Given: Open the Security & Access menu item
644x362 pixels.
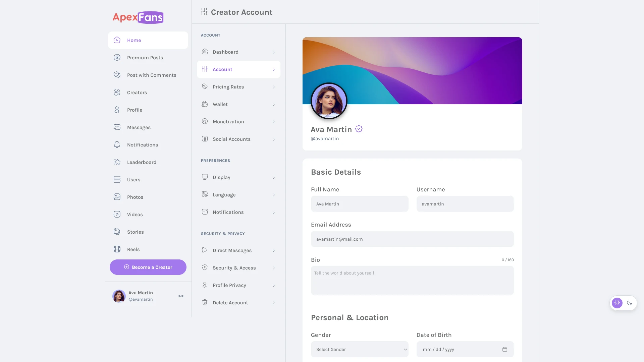Looking at the screenshot, I should click(238, 268).
